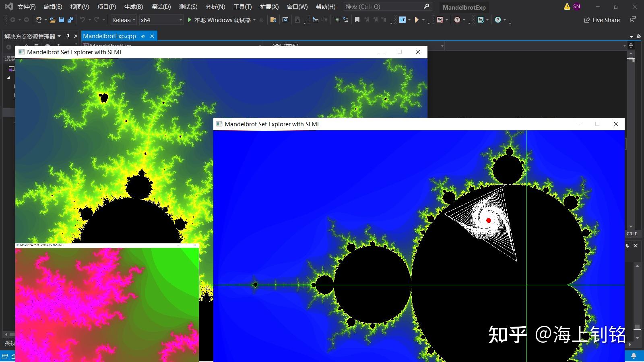Open the 分析(N) menu

(215, 7)
